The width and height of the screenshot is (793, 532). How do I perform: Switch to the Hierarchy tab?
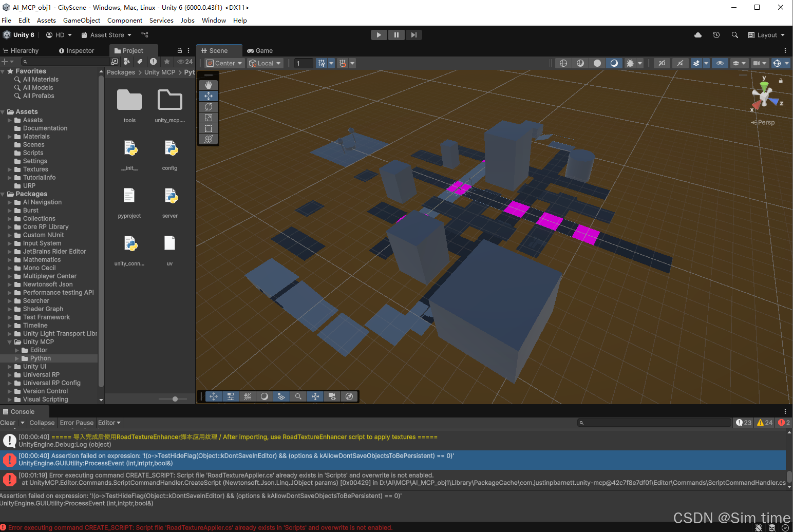[21, 51]
